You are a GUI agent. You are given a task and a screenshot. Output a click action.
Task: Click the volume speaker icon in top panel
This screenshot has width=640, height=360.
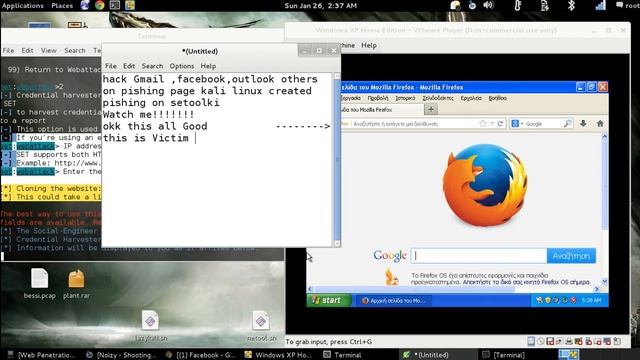click(488, 5)
